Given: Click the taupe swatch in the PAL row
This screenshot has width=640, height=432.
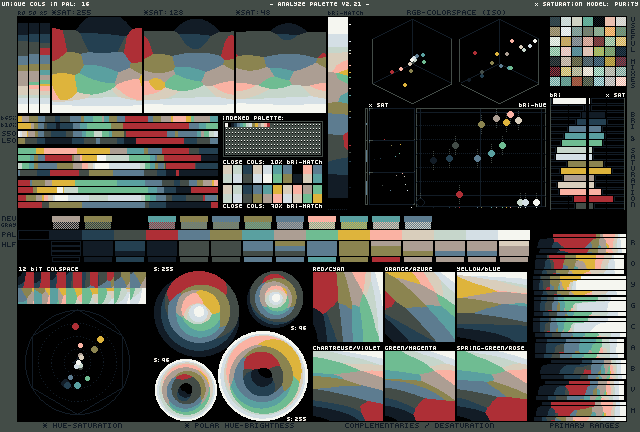Looking at the screenshot, I should pyautogui.click(x=290, y=235).
